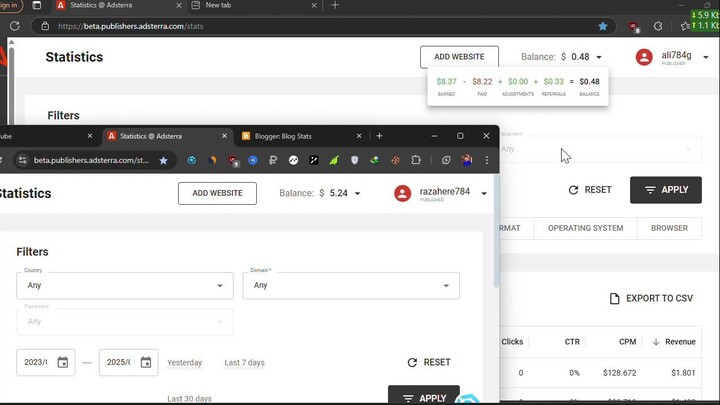The width and height of the screenshot is (720, 405).
Task: Switch to Statistics @ Adsterra tab in Edge
Action: [x=117, y=5]
